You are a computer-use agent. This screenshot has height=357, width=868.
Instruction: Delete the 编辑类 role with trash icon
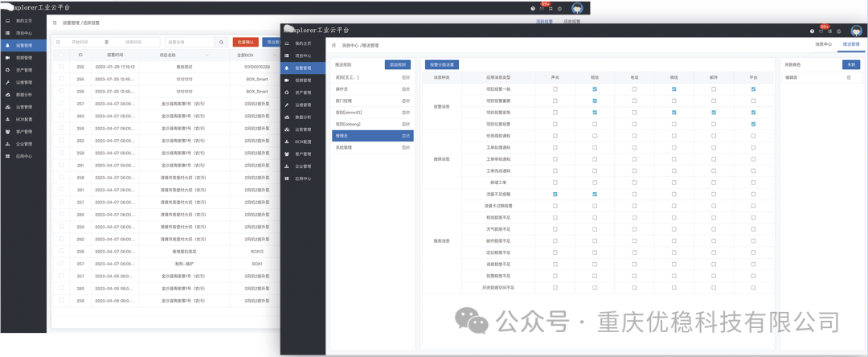(x=849, y=77)
